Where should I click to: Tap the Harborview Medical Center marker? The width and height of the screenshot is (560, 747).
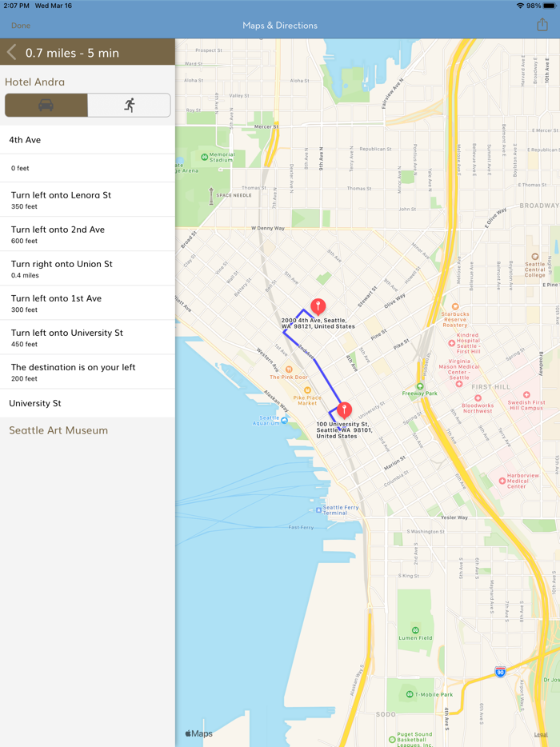(x=502, y=481)
